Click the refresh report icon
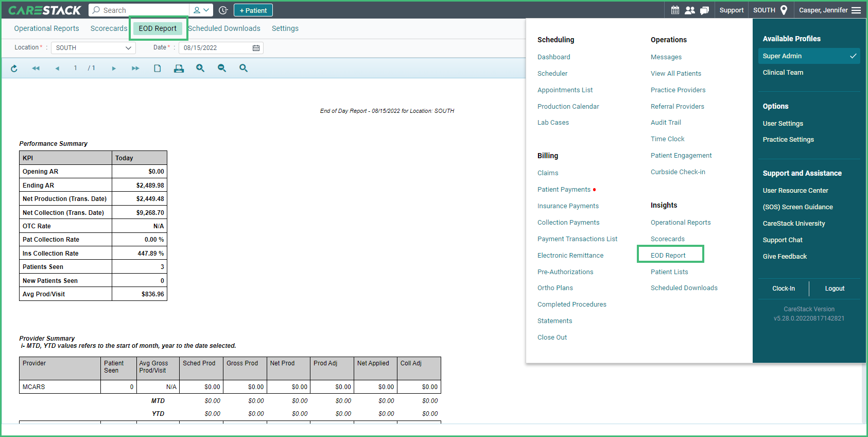The width and height of the screenshot is (868, 437). [14, 68]
